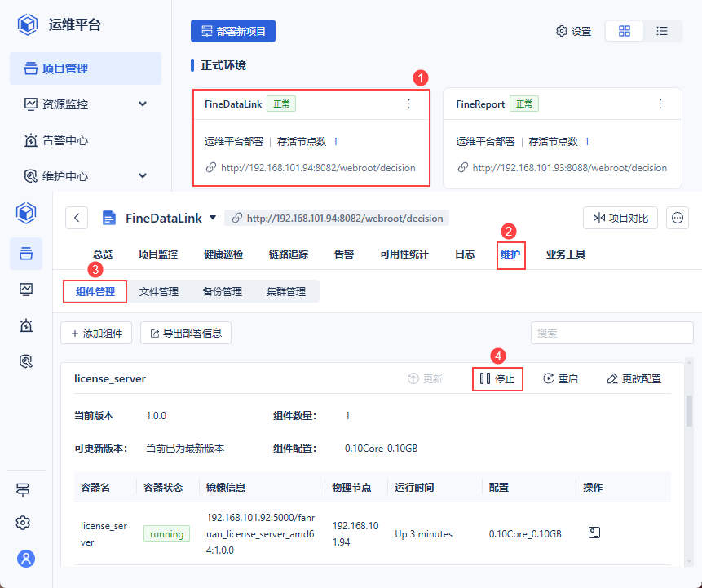Open the more options ellipsis button
Screen dimensions: 702x588
point(678,218)
